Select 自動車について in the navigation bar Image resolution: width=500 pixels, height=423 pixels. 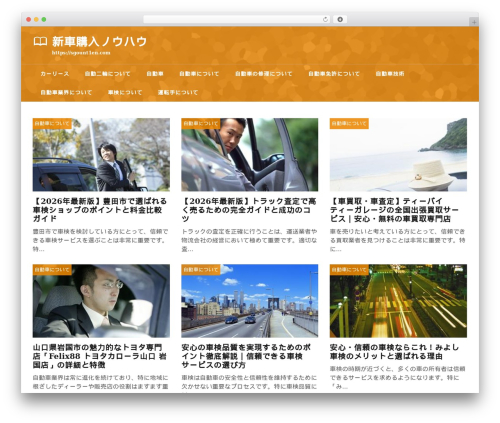coord(199,74)
